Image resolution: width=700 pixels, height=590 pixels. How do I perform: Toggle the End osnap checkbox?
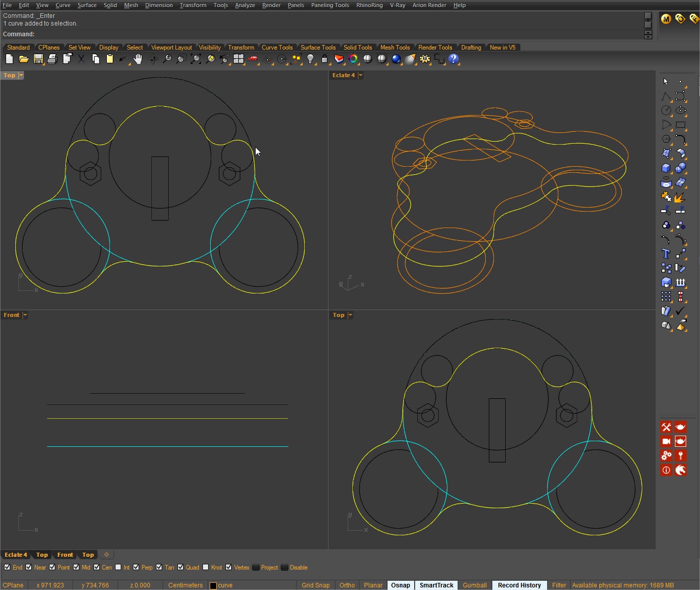pyautogui.click(x=7, y=567)
